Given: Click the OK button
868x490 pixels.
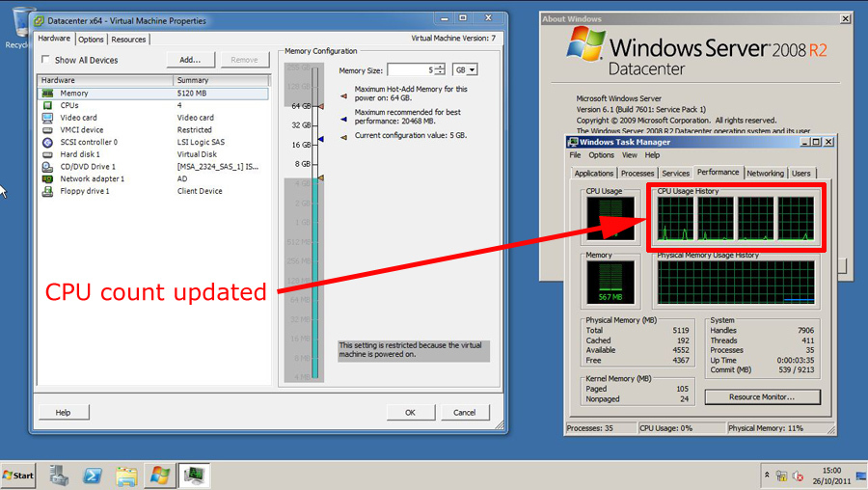Looking at the screenshot, I should pos(410,413).
